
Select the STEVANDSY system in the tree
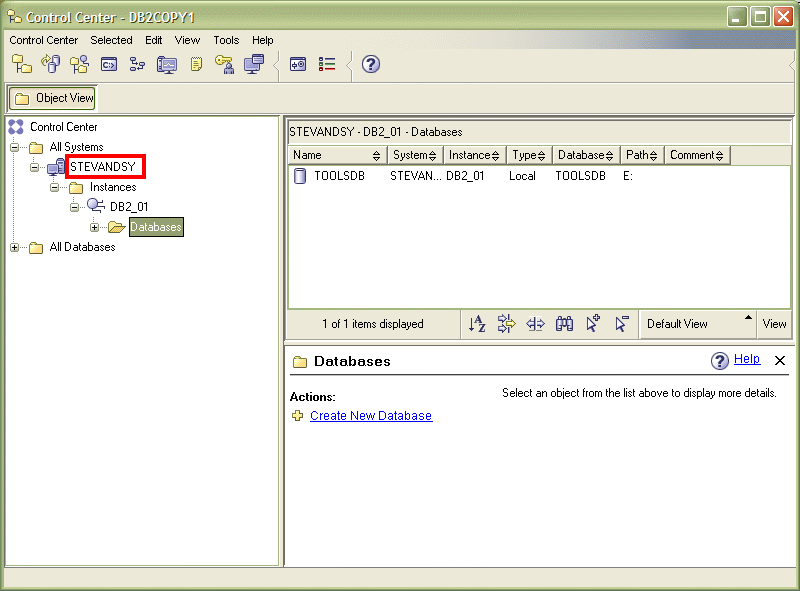click(103, 167)
